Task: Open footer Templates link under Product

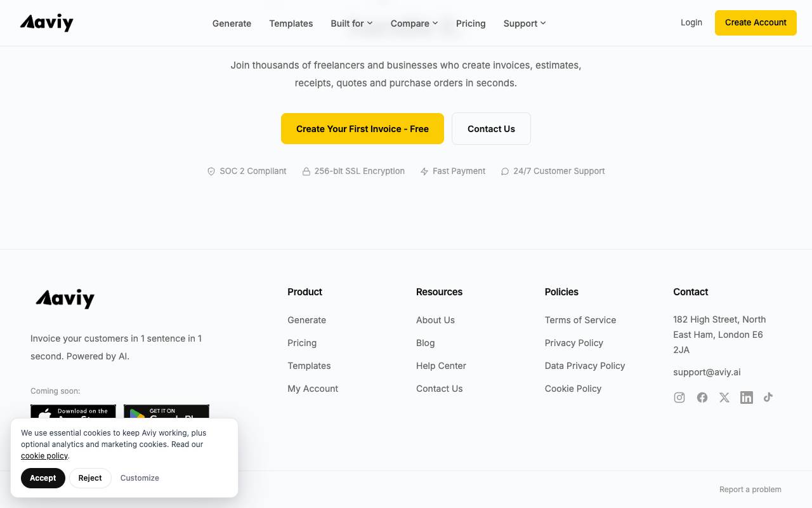Action: click(309, 366)
